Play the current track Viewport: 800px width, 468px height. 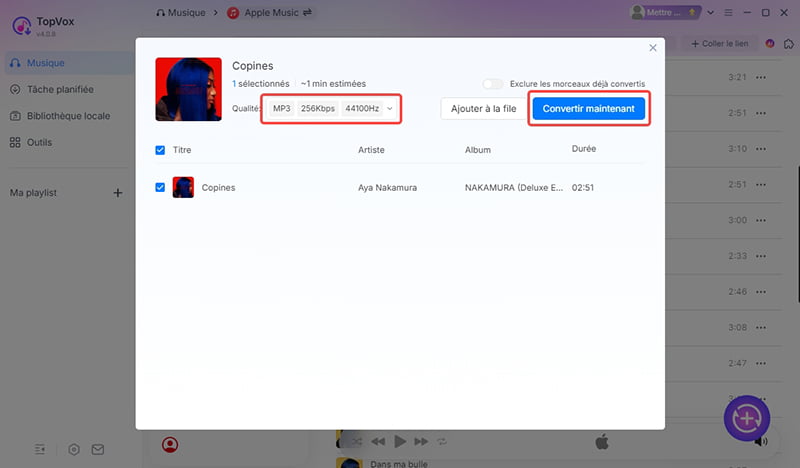400,441
